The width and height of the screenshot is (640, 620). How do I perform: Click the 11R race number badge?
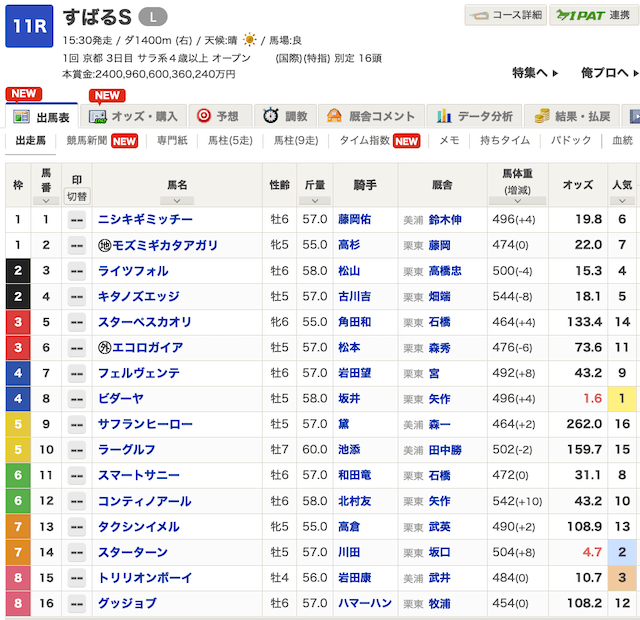point(27,27)
